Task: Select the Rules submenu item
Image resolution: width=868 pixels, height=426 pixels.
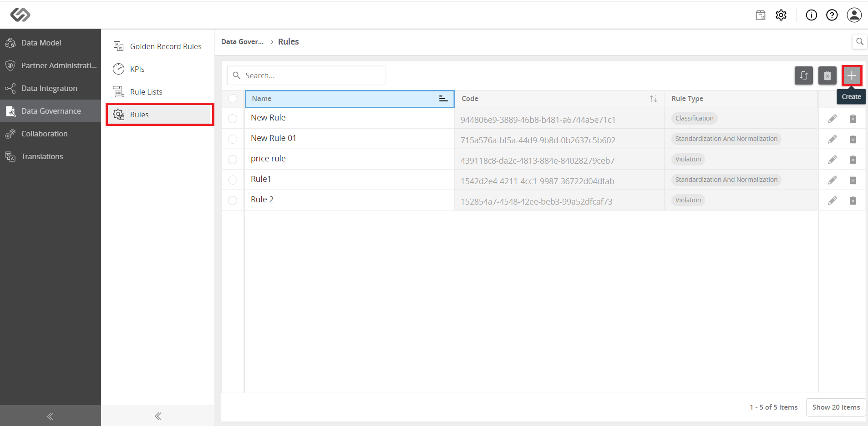Action: pyautogui.click(x=159, y=115)
